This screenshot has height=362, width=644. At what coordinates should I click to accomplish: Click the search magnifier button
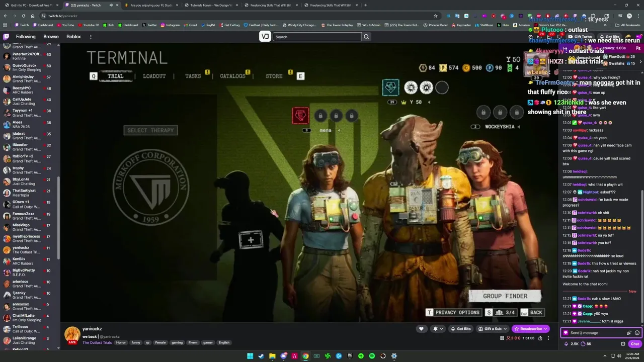[x=366, y=37]
